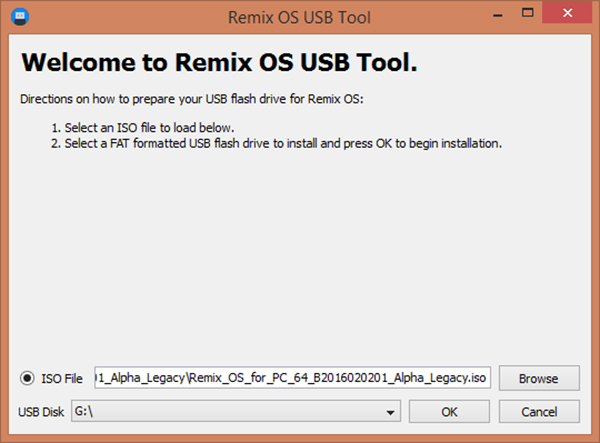Cancel the USB tool dialog
This screenshot has height=443, width=600.
tap(539, 412)
